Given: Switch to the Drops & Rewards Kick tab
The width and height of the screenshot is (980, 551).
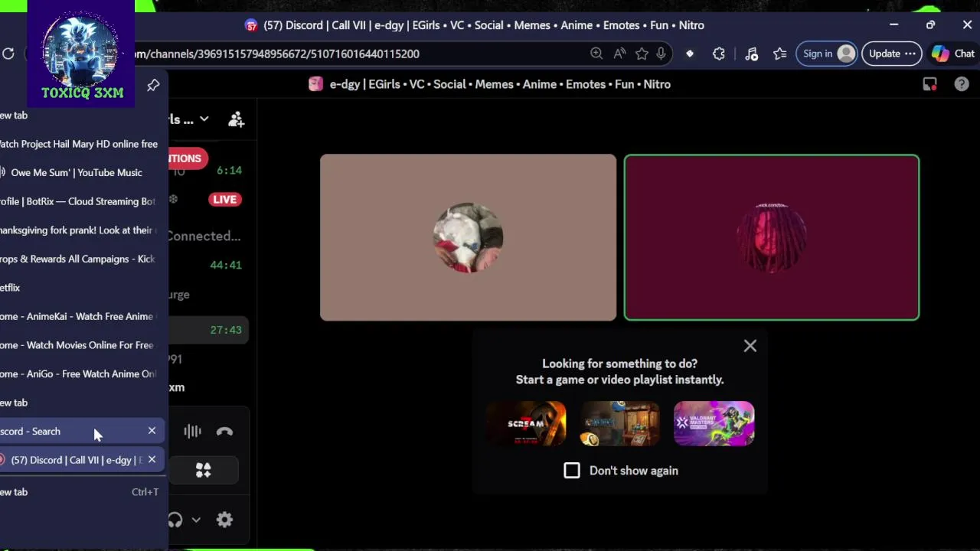Looking at the screenshot, I should click(x=80, y=259).
